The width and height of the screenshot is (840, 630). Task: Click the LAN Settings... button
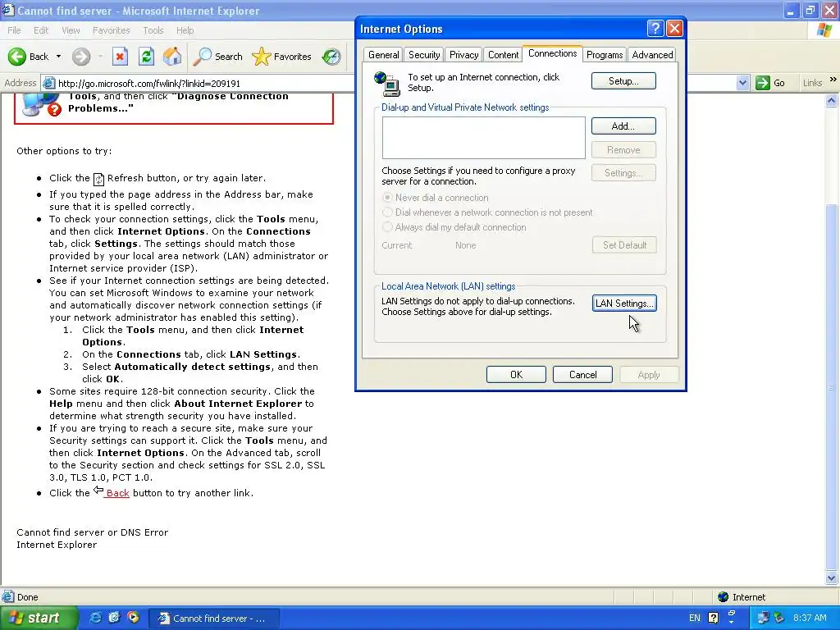tap(624, 304)
